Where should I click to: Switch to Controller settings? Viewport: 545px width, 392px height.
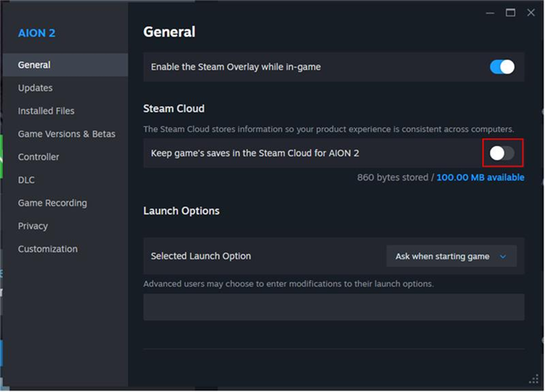click(x=39, y=157)
